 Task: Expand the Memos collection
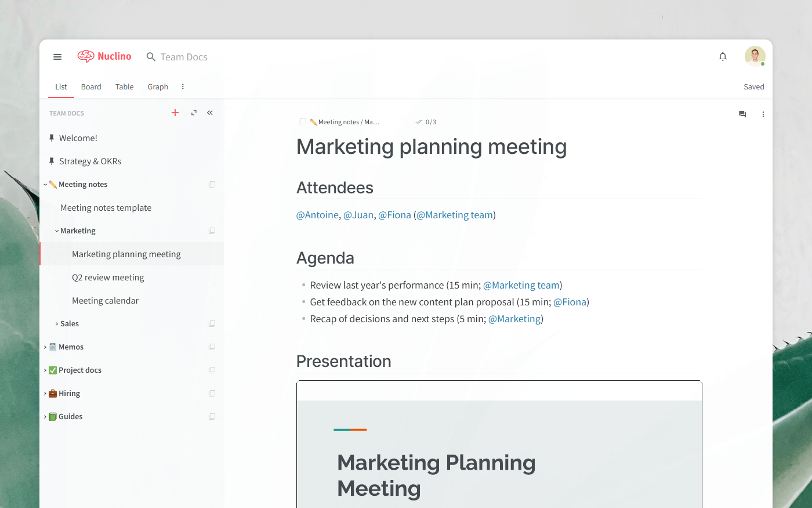tap(45, 347)
